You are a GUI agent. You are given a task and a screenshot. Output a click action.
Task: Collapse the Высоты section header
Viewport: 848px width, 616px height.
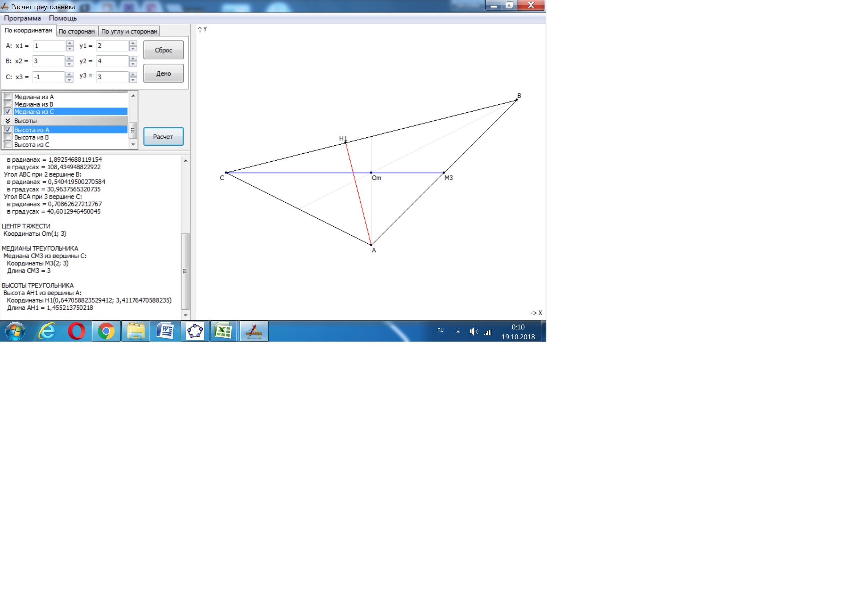tap(8, 121)
